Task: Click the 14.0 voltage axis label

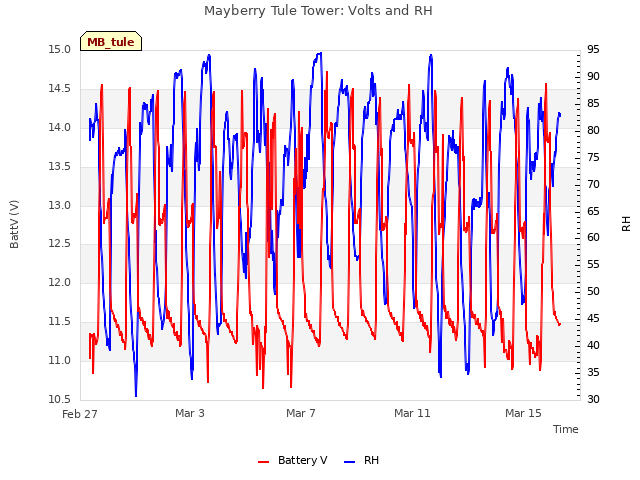Action: pyautogui.click(x=60, y=127)
